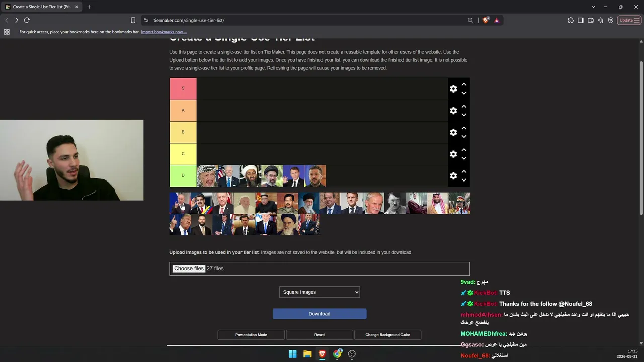Viewport: 644px width, 362px height.
Task: Click the orange A tier label
Action: [x=183, y=110]
